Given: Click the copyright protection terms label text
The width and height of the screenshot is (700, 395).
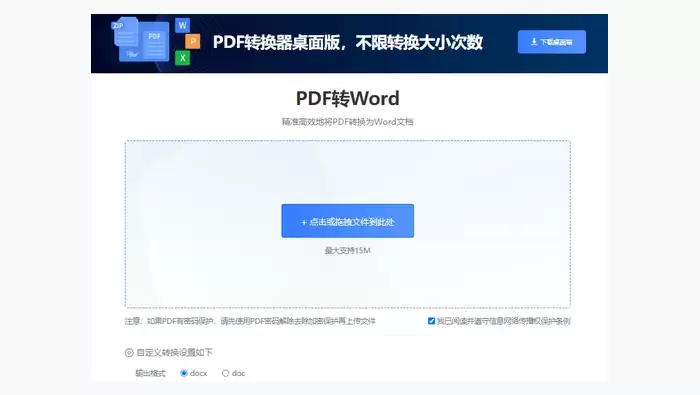Looking at the screenshot, I should pyautogui.click(x=504, y=321).
